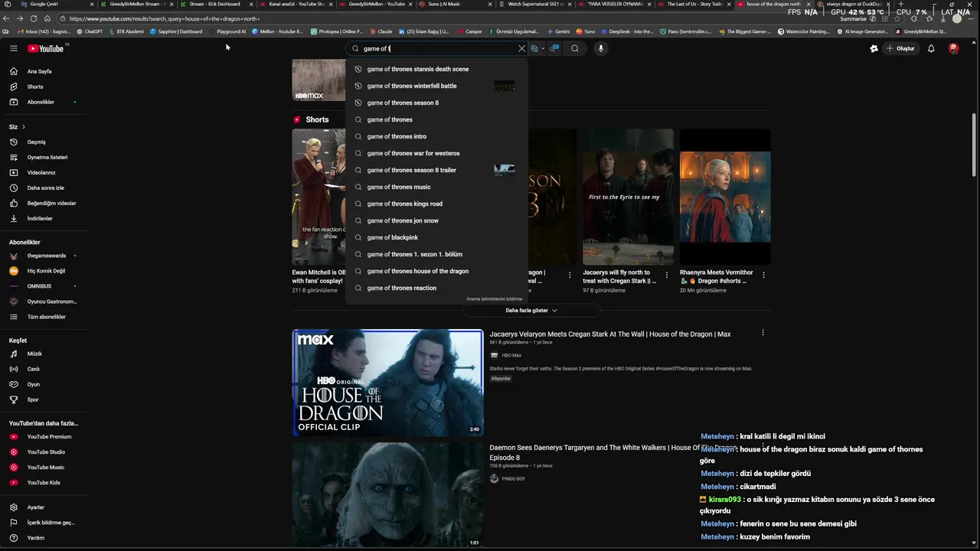This screenshot has height=551, width=980.
Task: Select suggestion 'game of thrones stannis death scene'
Action: (x=436, y=69)
